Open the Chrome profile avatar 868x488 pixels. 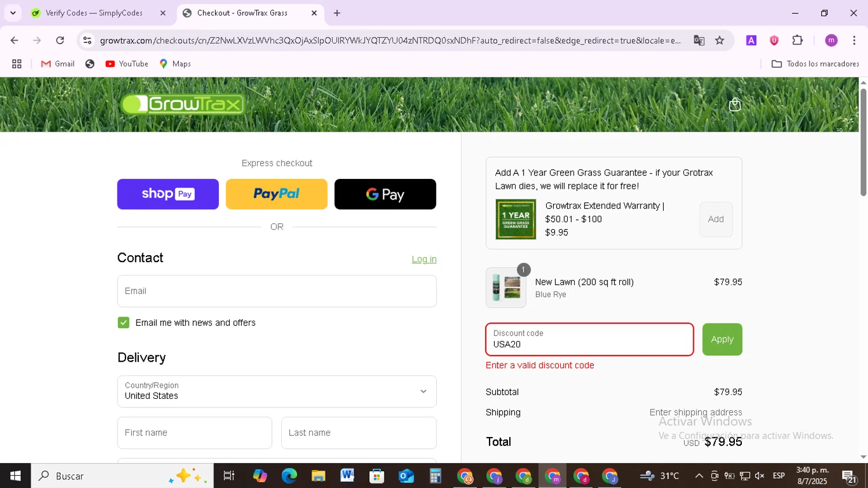click(832, 41)
